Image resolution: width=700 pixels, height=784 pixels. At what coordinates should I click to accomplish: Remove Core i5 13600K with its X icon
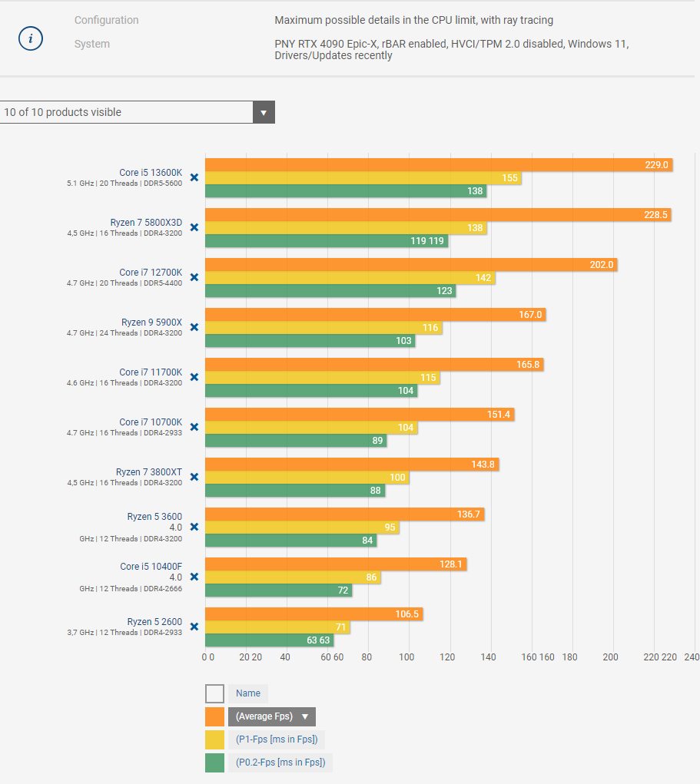(x=194, y=177)
